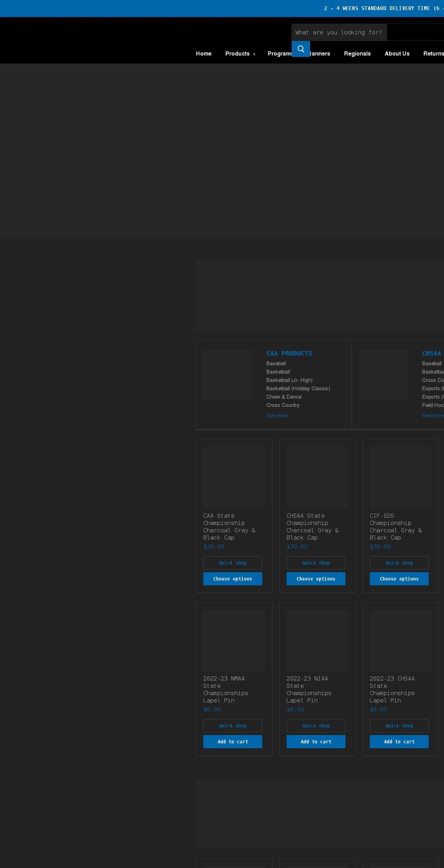Open the Returns menu item

tap(433, 54)
